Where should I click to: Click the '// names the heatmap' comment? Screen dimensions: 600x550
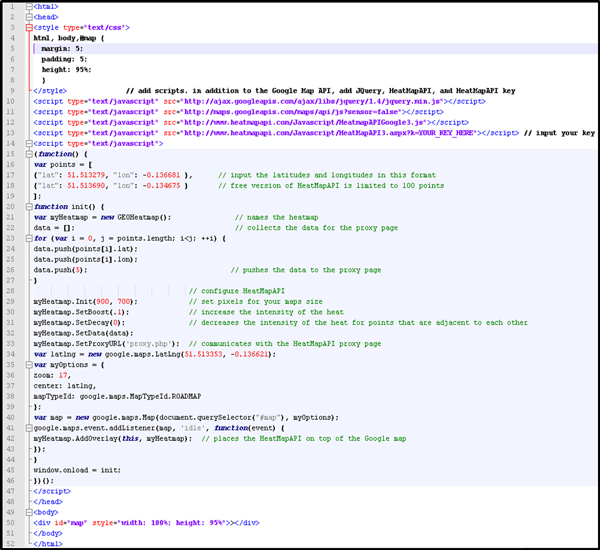coord(277,217)
